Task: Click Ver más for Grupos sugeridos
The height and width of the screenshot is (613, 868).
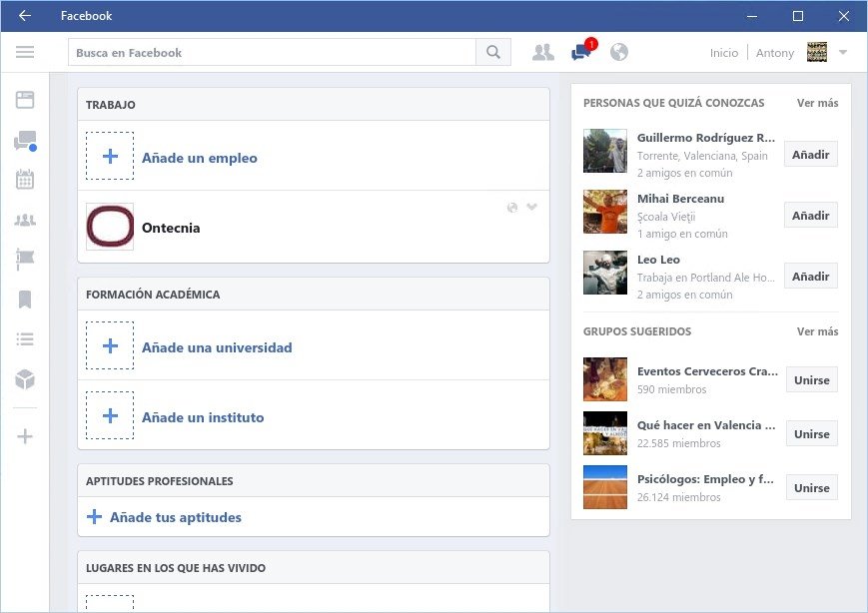Action: coord(818,331)
